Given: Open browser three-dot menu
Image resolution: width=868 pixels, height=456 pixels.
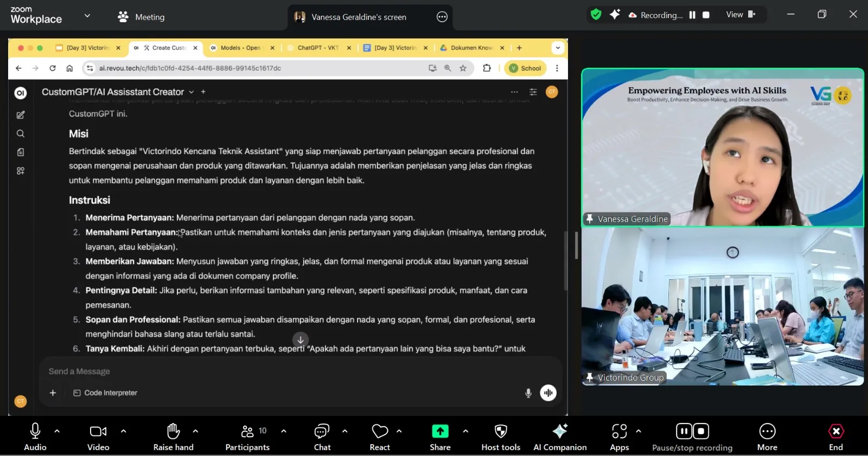Looking at the screenshot, I should (557, 68).
